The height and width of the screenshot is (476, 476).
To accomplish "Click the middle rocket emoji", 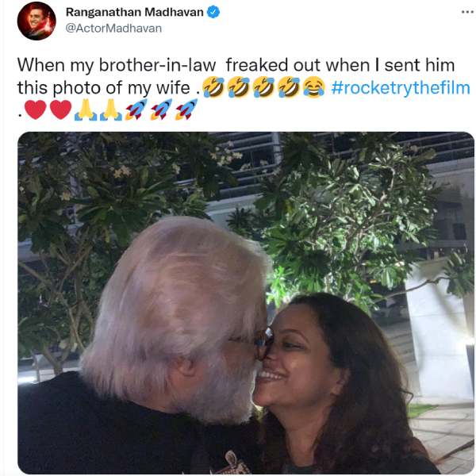I will 161,109.
